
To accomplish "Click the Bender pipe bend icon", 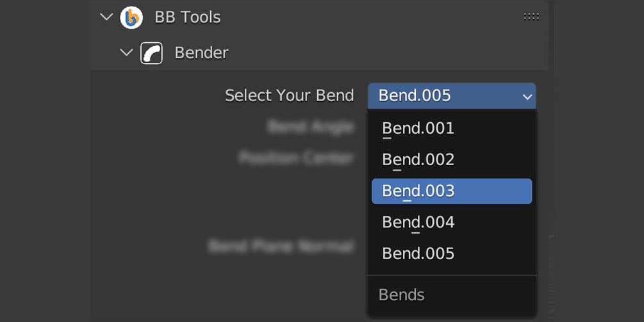I will pos(152,52).
